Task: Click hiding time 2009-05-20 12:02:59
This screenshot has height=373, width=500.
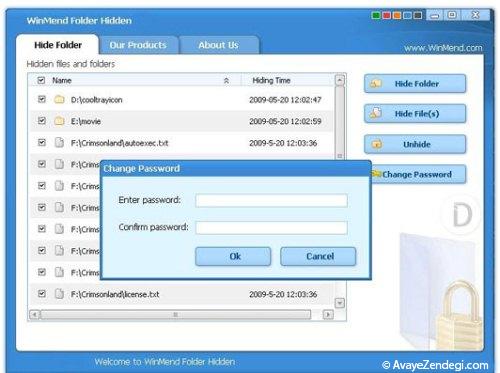Action: click(x=285, y=121)
